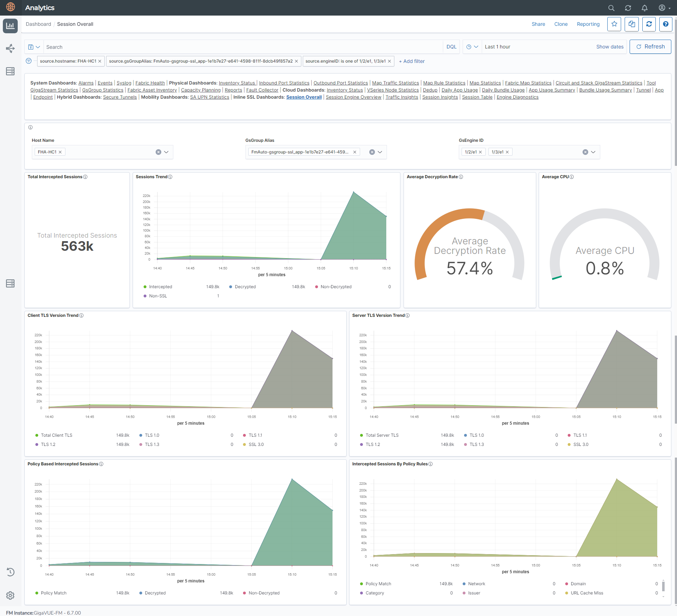Toggle TLS 1.2 in Client TLS legend
Viewport: 677px width, 616px height.
pyautogui.click(x=48, y=444)
